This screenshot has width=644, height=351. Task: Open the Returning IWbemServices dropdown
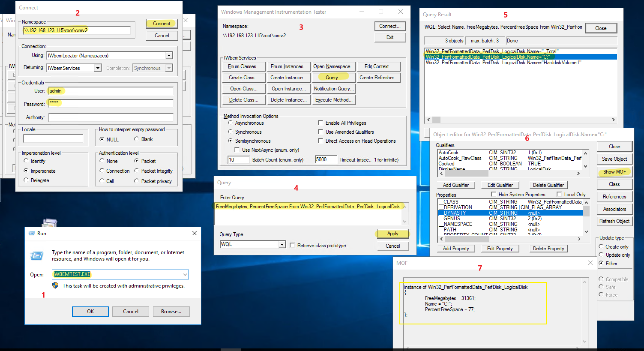[x=98, y=67]
